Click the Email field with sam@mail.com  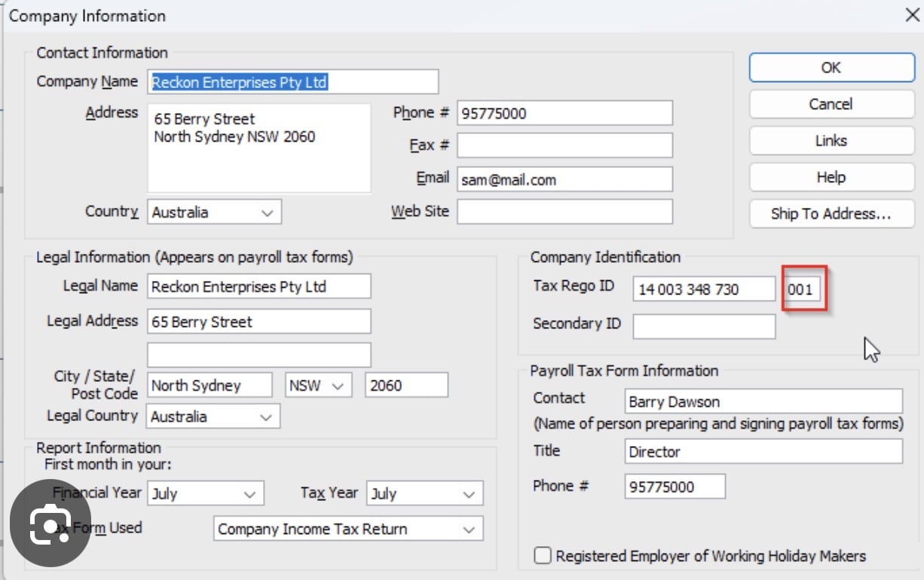pyautogui.click(x=564, y=180)
